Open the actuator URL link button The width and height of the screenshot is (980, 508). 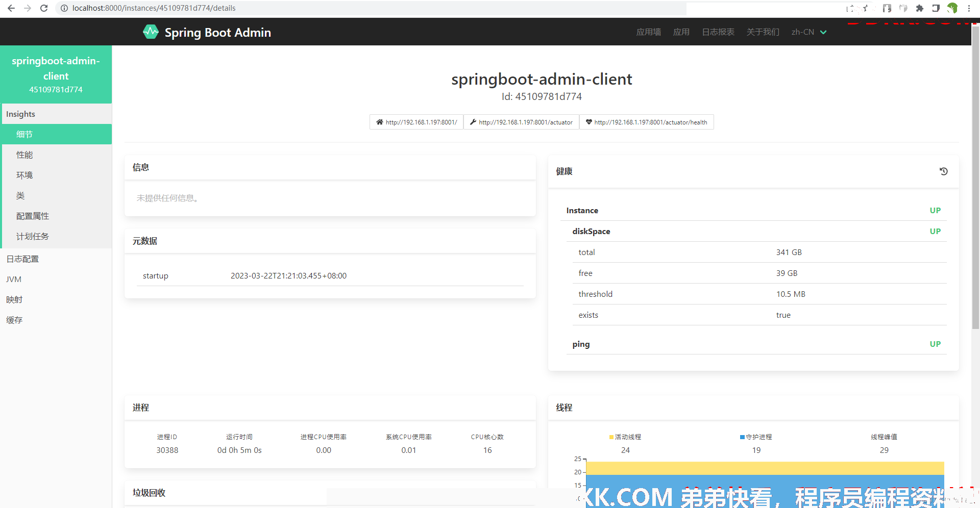[x=521, y=122]
